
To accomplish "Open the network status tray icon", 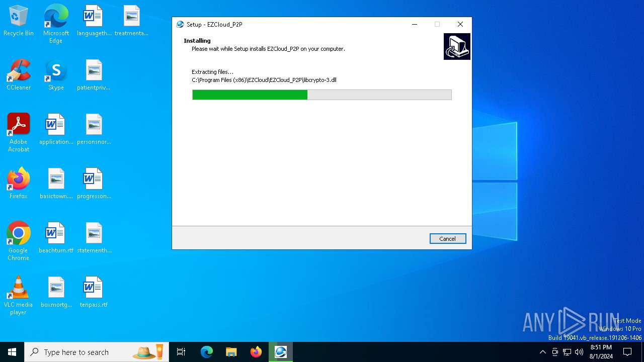I will click(x=567, y=352).
